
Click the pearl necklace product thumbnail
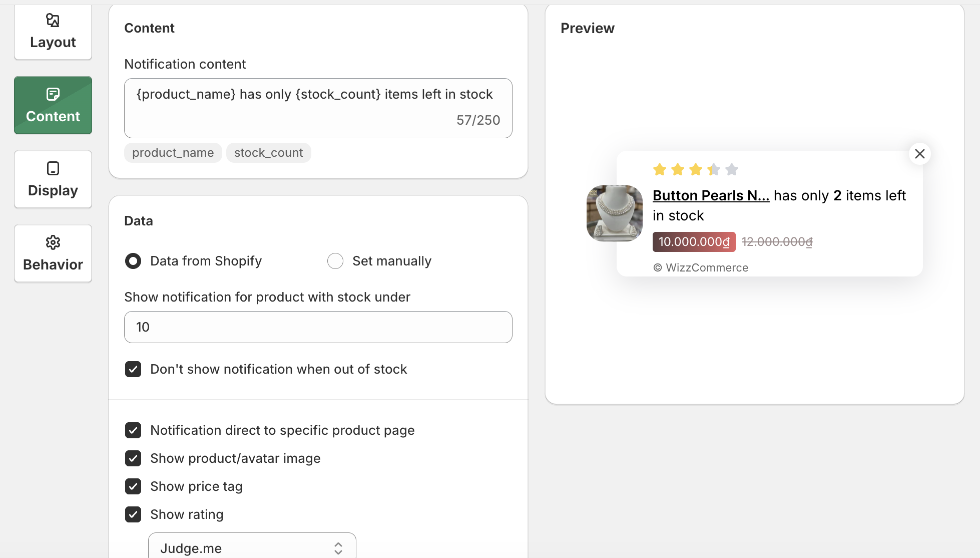pos(614,213)
